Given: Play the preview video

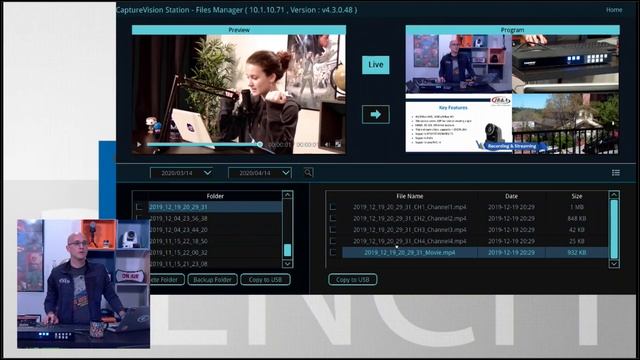Looking at the screenshot, I should (x=139, y=144).
